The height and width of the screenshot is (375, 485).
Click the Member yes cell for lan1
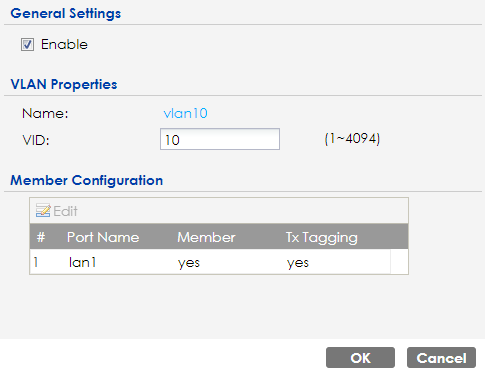189,263
